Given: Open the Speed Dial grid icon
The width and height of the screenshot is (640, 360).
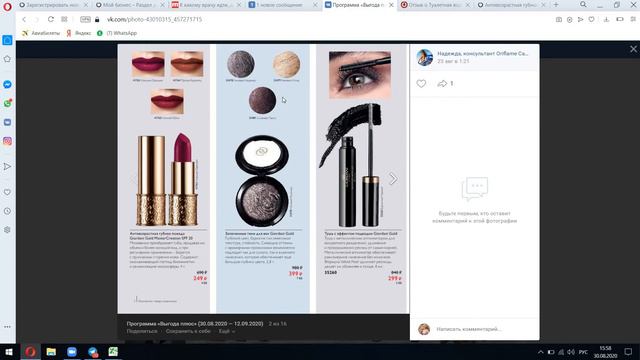Looking at the screenshot, I should click(64, 19).
